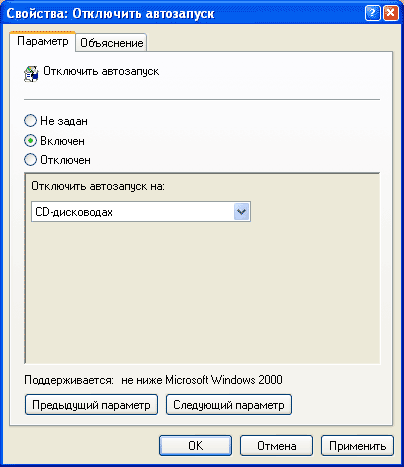
Task: Select the Включен radio button
Action: 30,141
